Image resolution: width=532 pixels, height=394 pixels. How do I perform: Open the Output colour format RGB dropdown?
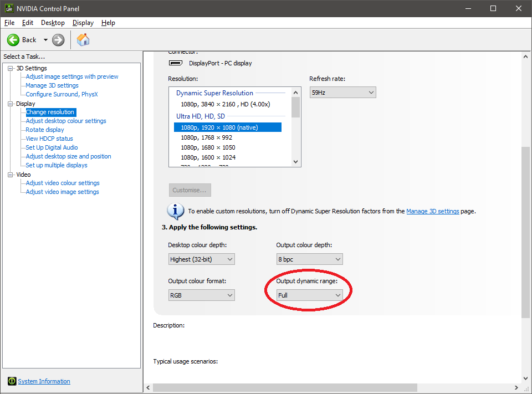click(202, 295)
